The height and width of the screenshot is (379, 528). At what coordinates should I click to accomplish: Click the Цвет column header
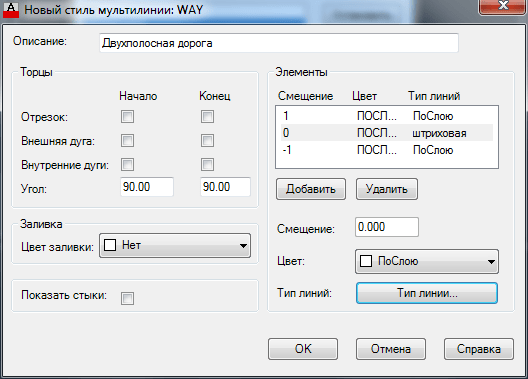pos(364,96)
